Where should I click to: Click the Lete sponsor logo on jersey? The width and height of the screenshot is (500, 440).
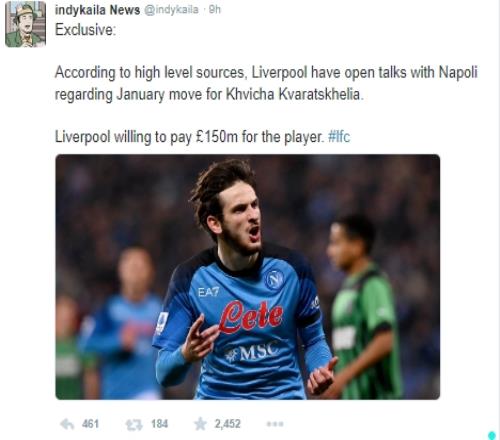click(251, 317)
